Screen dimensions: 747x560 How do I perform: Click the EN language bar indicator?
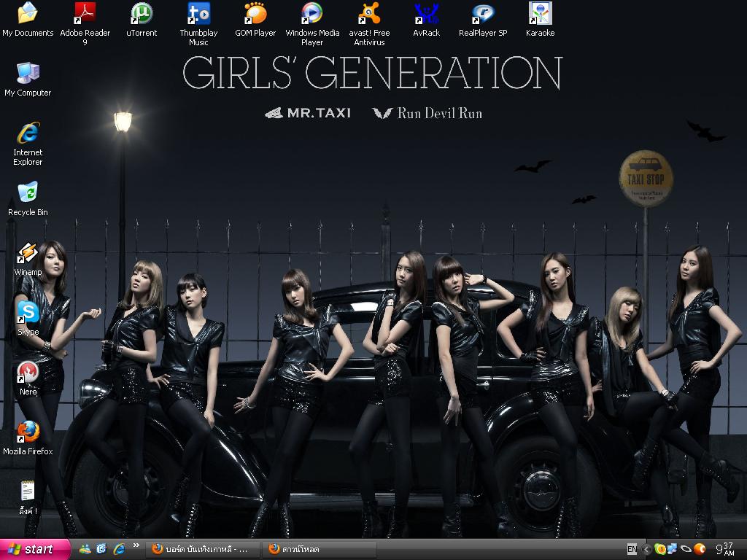tap(632, 550)
